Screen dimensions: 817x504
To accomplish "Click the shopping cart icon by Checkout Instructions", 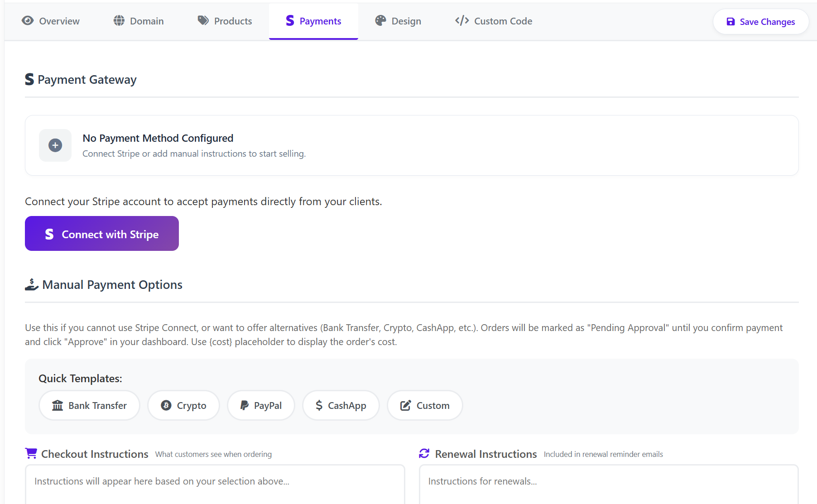I will click(x=31, y=454).
